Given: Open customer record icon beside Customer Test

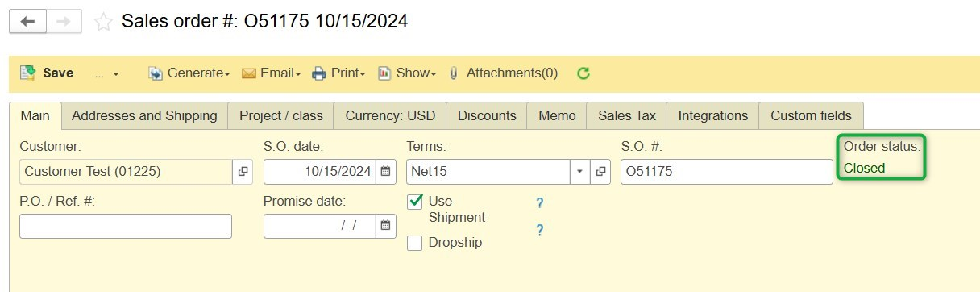Looking at the screenshot, I should (243, 172).
